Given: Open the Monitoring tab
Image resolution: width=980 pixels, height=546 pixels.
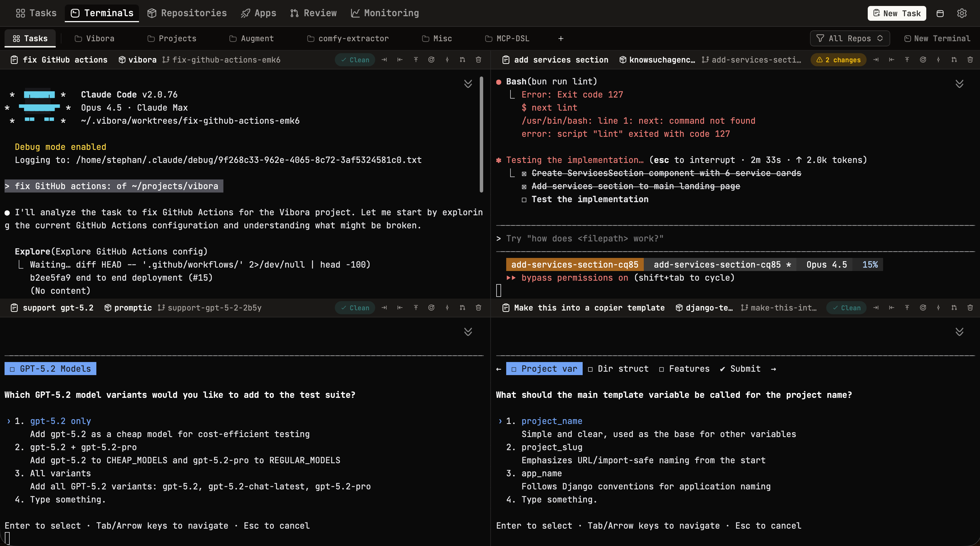Looking at the screenshot, I should coord(385,13).
